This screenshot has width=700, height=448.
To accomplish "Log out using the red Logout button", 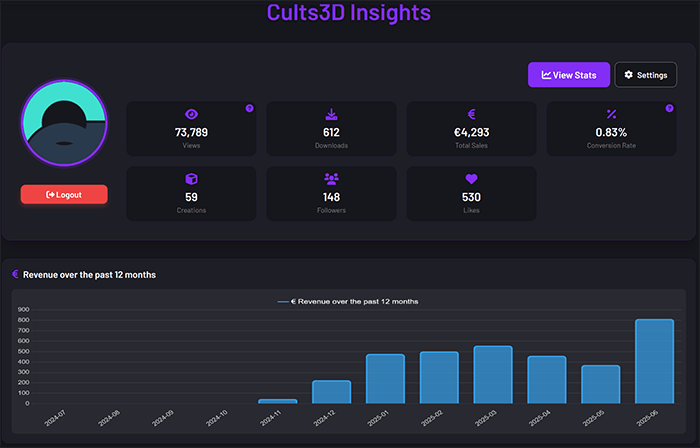I will point(64,195).
